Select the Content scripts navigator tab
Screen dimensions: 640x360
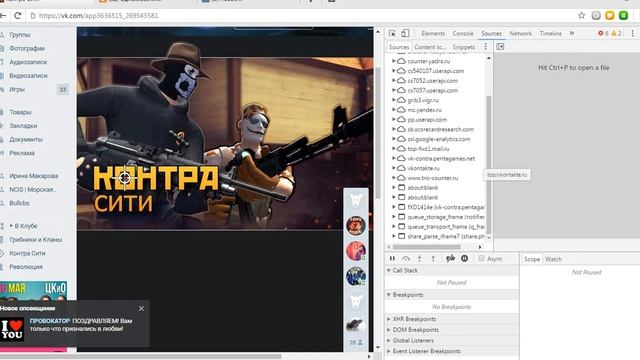pyautogui.click(x=430, y=47)
